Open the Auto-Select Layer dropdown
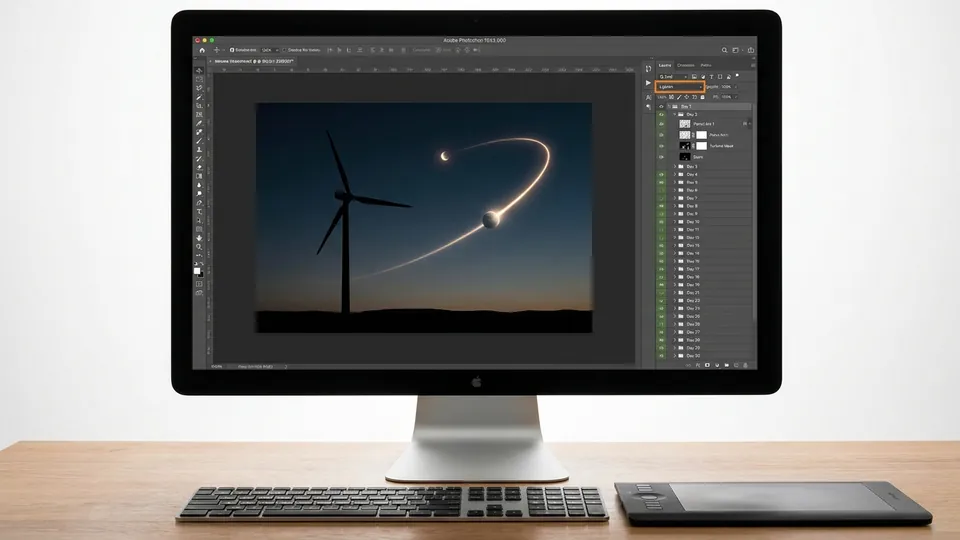Screen dimensions: 960x540 pyautogui.click(x=269, y=50)
